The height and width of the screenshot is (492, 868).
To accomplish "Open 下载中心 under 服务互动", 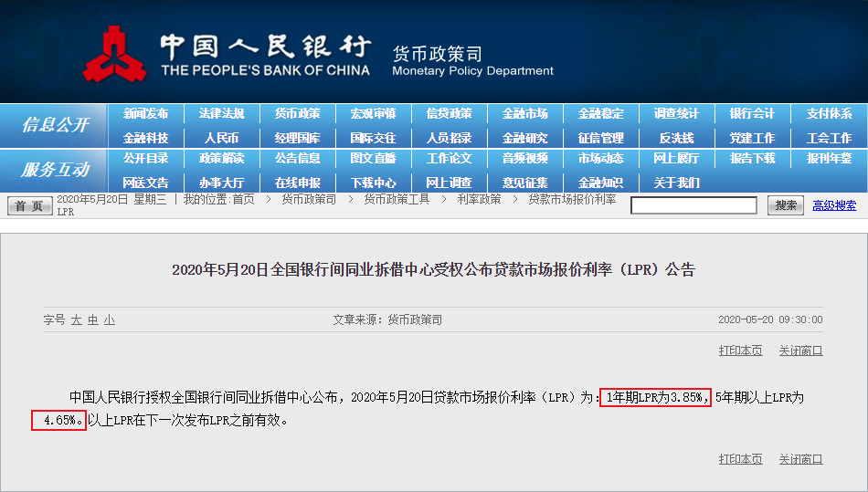I will [x=373, y=183].
